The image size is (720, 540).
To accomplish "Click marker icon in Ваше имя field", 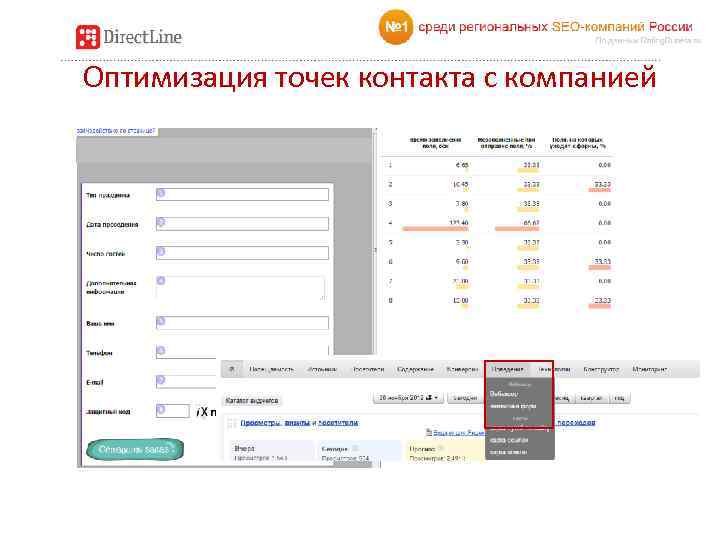I will [161, 321].
